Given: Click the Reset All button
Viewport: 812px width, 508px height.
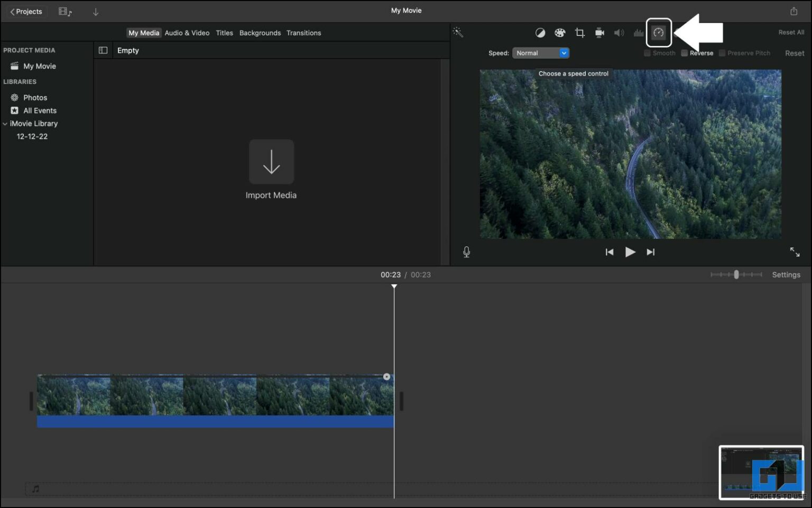Looking at the screenshot, I should 791,32.
